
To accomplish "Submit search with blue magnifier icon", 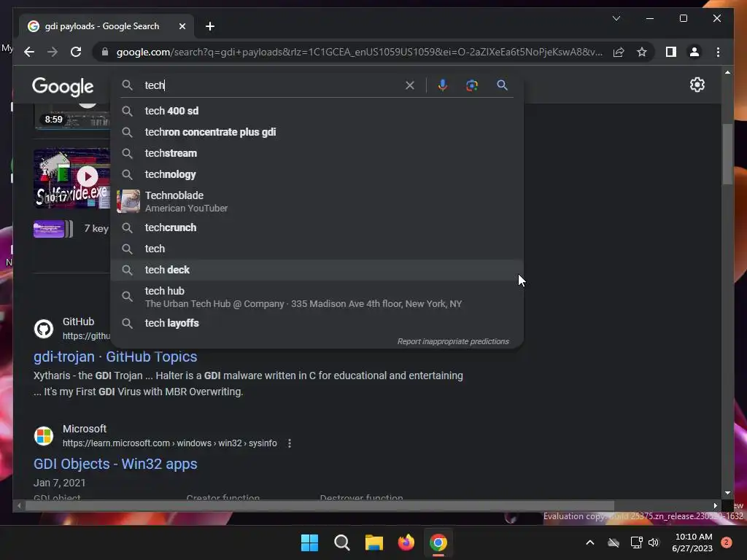I will click(x=502, y=85).
